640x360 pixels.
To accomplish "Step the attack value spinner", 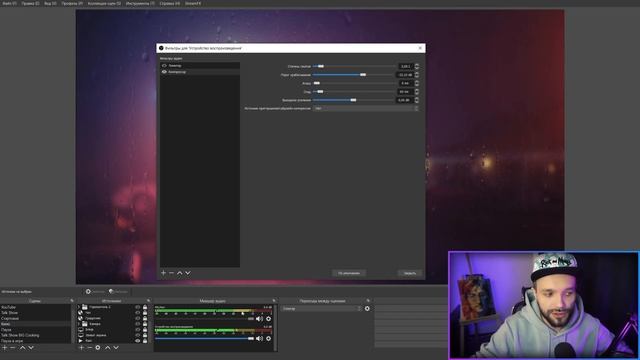I will pos(417,83).
